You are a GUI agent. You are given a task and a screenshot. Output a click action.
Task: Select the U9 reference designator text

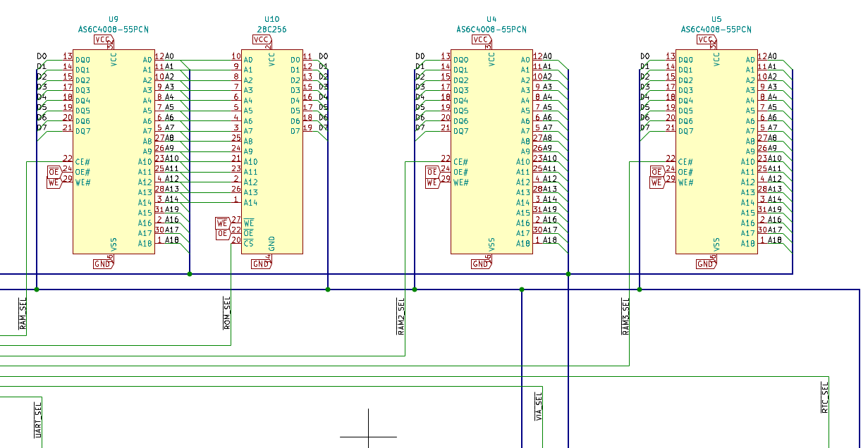pyautogui.click(x=114, y=20)
